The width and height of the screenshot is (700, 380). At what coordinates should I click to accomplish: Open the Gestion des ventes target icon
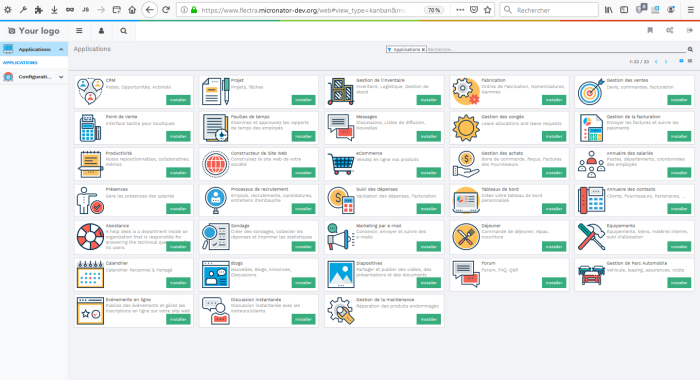pos(591,91)
